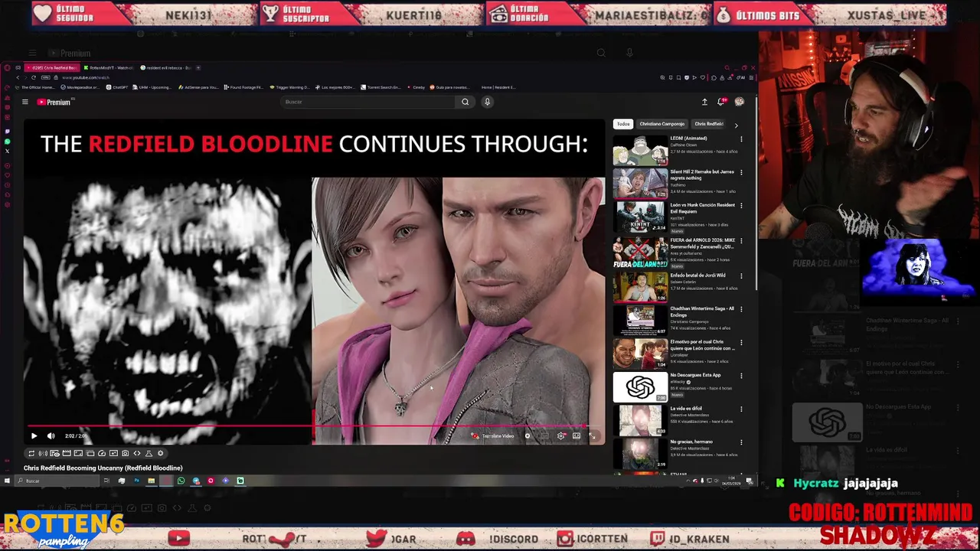Open FUERA del ARNOLD 2026 video title
Viewport: 980px width, 551px height.
point(702,243)
